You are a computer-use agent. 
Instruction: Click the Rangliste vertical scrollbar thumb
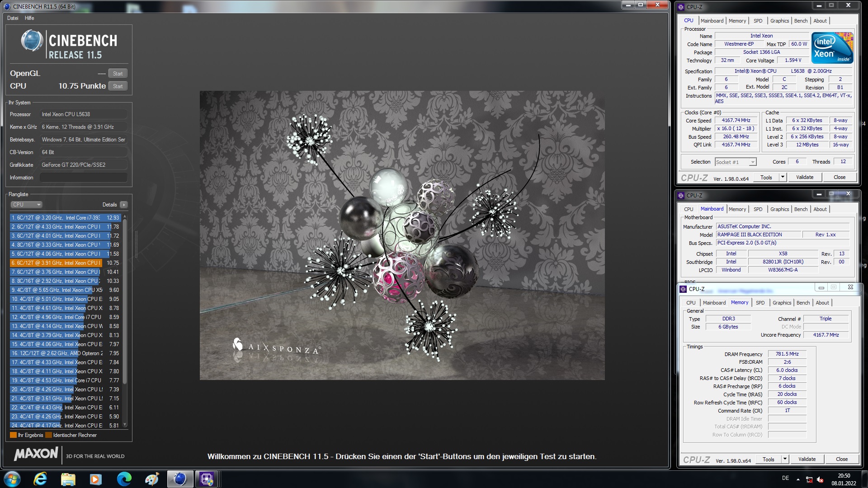125,303
